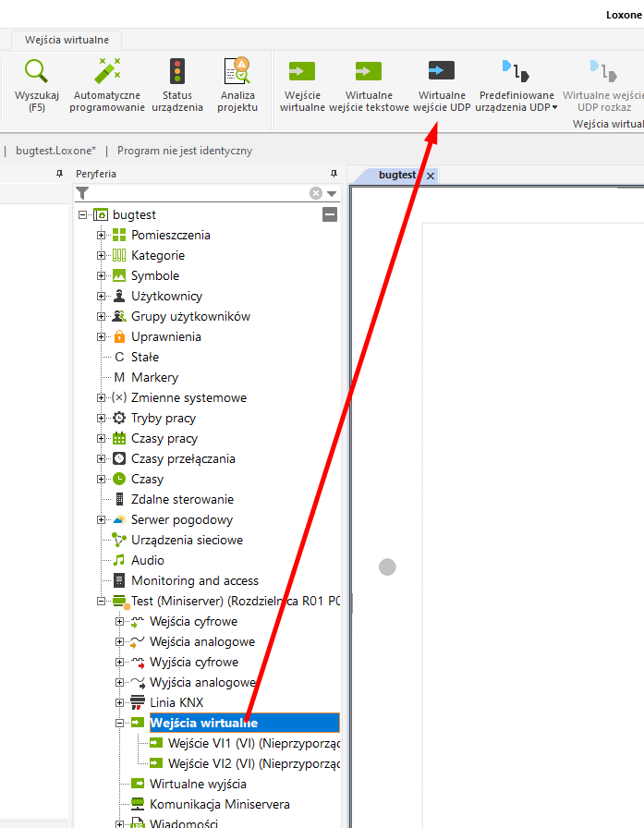Open the filter options dropdown arrow
This screenshot has height=828, width=644.
coord(332,193)
